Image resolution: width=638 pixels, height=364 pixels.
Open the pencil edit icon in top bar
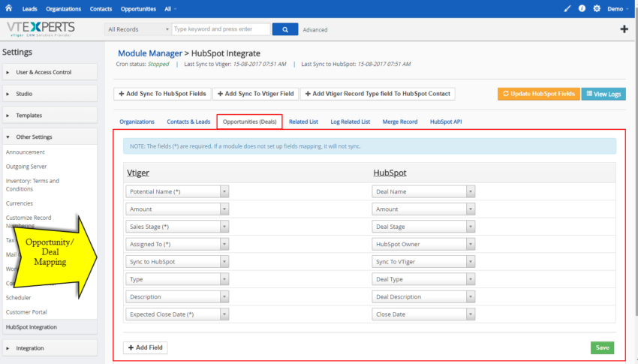(x=567, y=8)
